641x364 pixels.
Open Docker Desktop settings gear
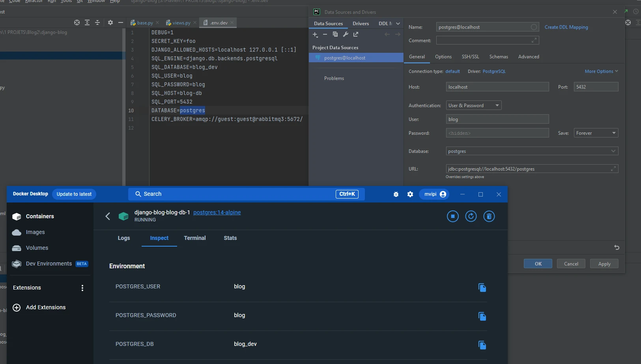pos(410,194)
